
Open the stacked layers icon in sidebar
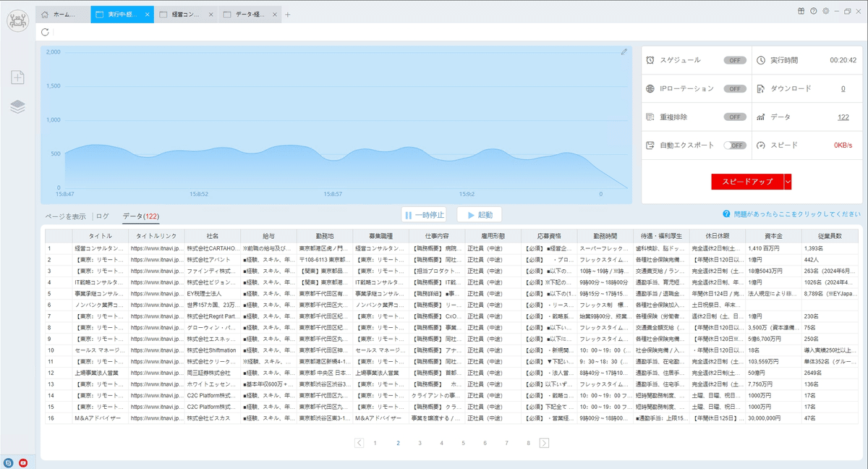pyautogui.click(x=18, y=106)
